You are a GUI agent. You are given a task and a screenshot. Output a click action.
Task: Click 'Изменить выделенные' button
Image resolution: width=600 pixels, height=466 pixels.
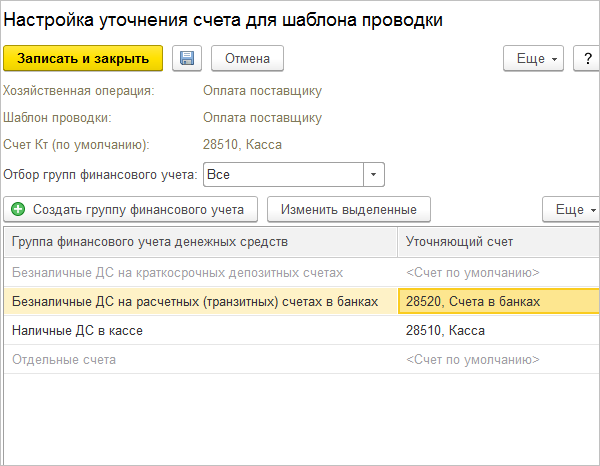pos(349,209)
